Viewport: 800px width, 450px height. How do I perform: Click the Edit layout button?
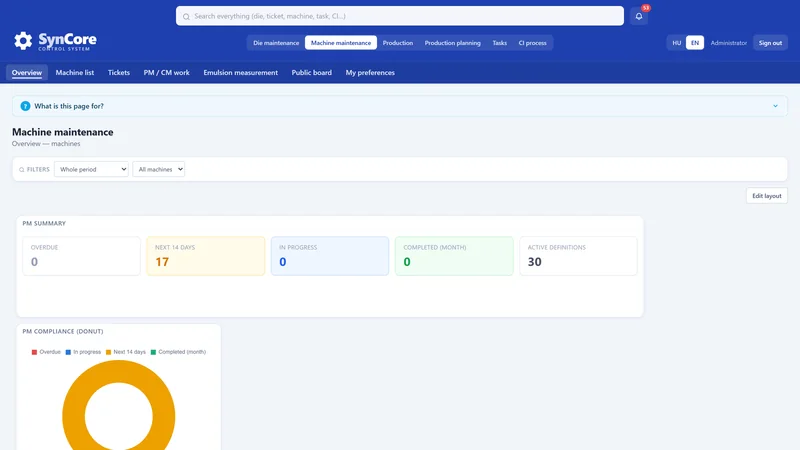pyautogui.click(x=766, y=196)
